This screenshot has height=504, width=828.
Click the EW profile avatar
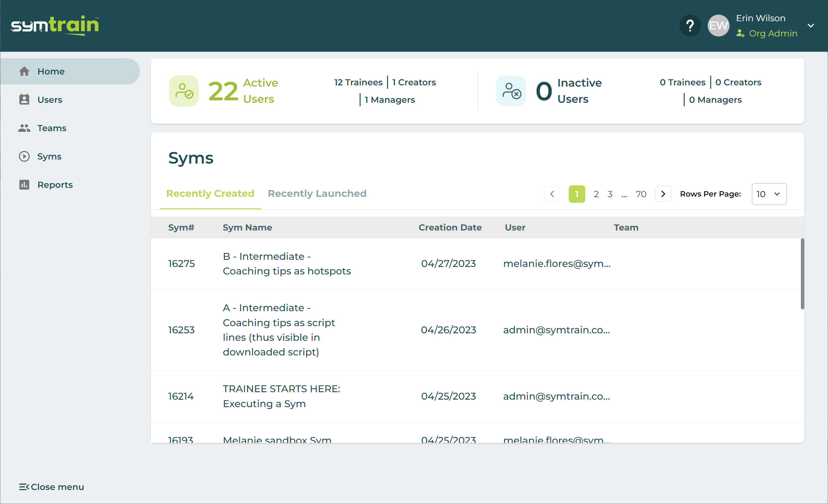click(718, 26)
